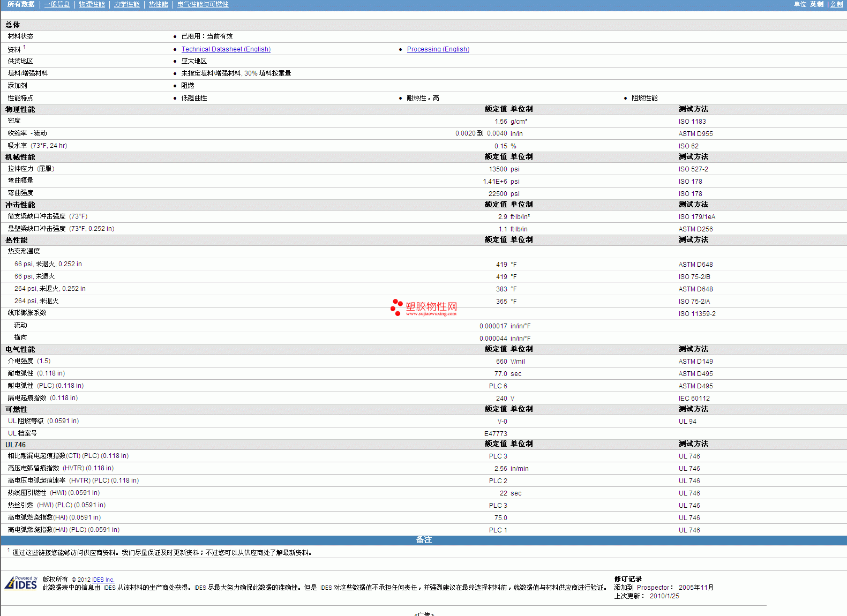Screen dimensions: 847x616
Task: Open Processing (English) link
Action: pyautogui.click(x=438, y=49)
